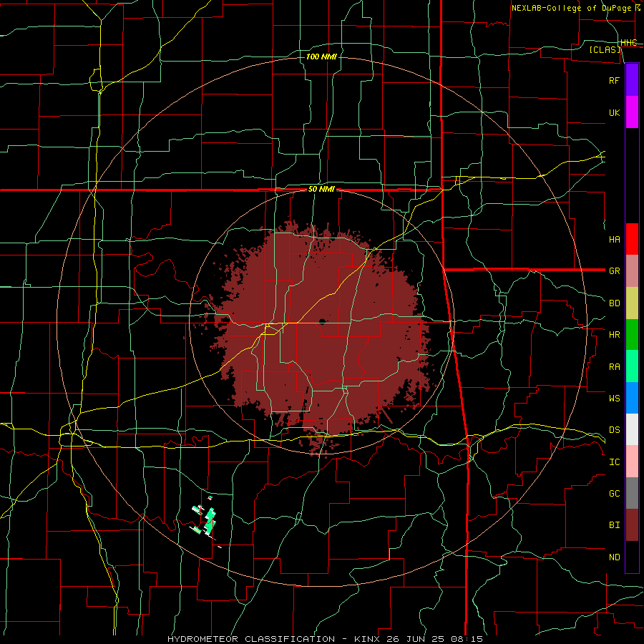Viewport: 644px width, 644px height.
Task: Click the 'HA' legend label
Action: click(614, 239)
